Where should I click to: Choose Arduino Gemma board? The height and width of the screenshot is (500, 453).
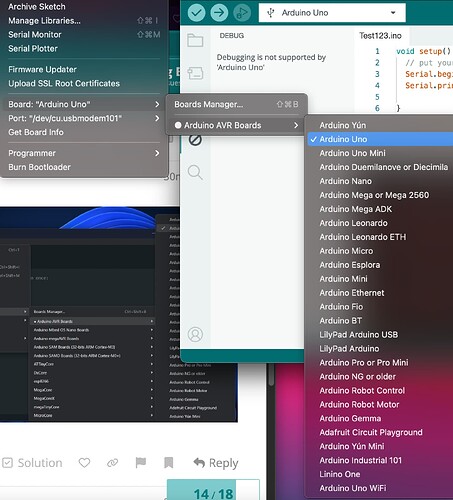point(380,418)
